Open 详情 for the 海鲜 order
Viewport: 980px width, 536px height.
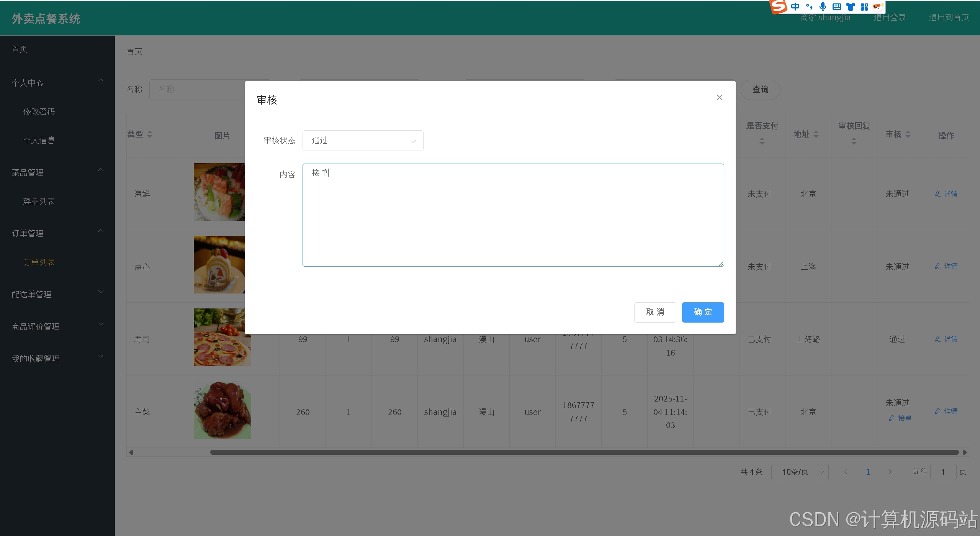[x=946, y=194]
